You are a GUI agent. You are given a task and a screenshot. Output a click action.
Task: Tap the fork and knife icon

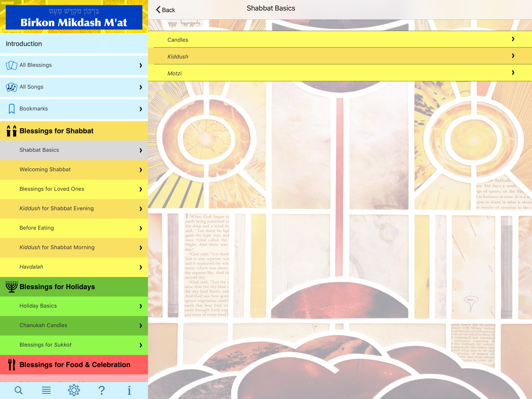pyautogui.click(x=11, y=365)
